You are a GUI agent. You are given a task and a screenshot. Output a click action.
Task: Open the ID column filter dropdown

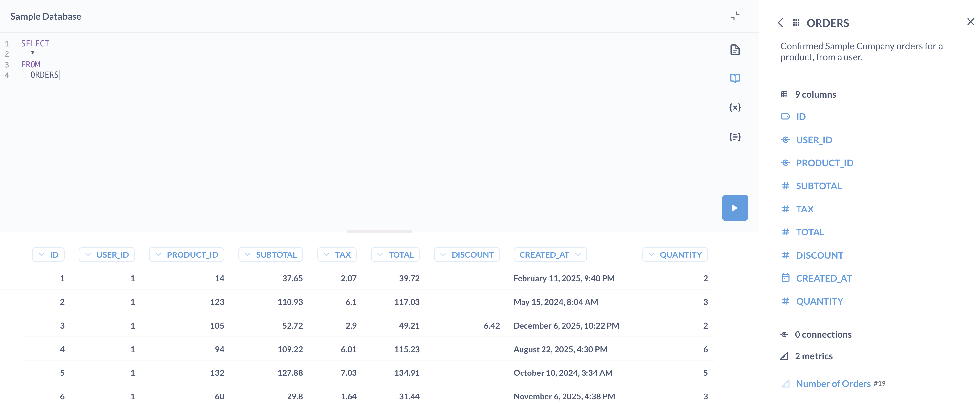43,254
